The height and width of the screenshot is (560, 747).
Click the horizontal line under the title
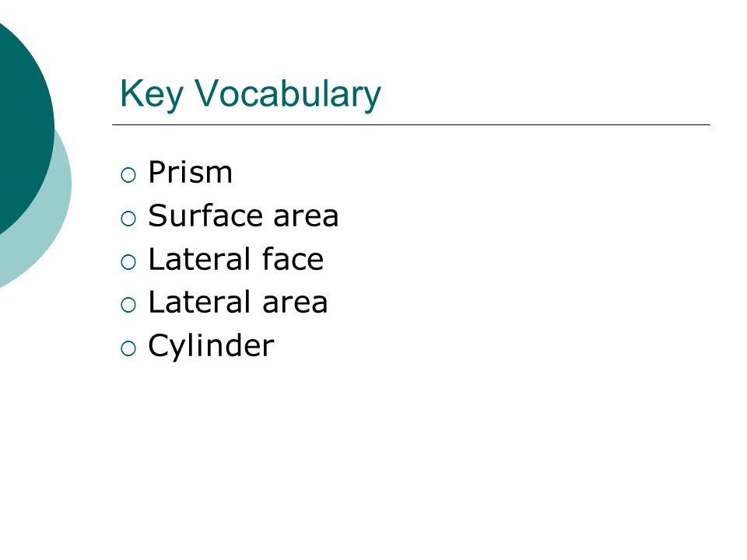[x=411, y=124]
